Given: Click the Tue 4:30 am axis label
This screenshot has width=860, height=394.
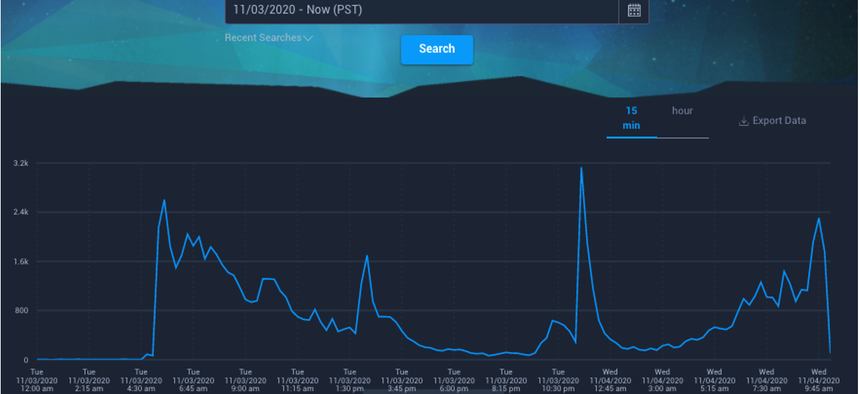Looking at the screenshot, I should click(140, 381).
